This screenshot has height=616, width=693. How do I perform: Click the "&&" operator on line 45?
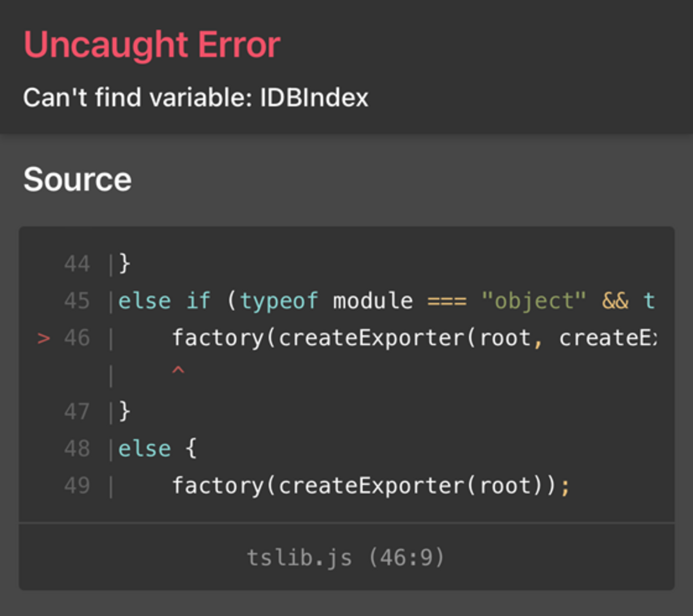[x=615, y=301]
